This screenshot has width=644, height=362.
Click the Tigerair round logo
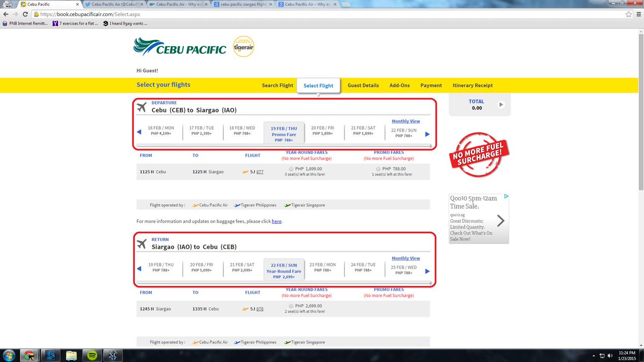tap(244, 47)
